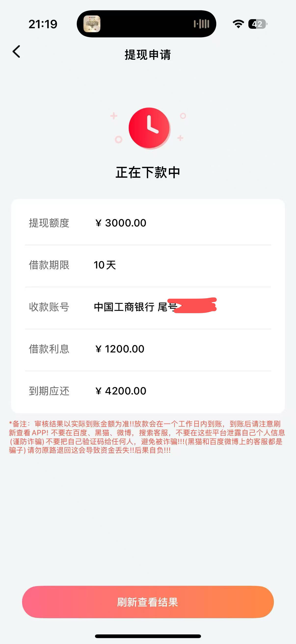Tap the 收款账号 中国工商银行 row
296x644 pixels.
click(148, 307)
